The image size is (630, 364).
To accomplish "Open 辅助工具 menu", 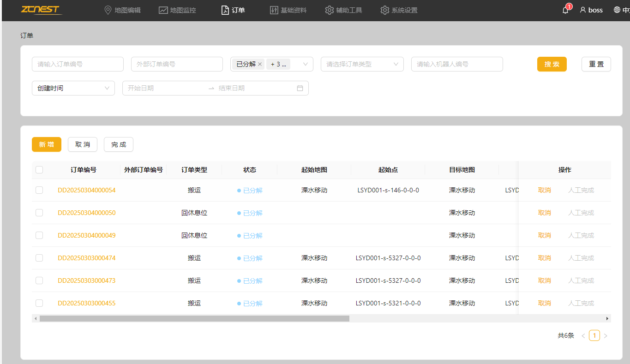I will coord(344,10).
